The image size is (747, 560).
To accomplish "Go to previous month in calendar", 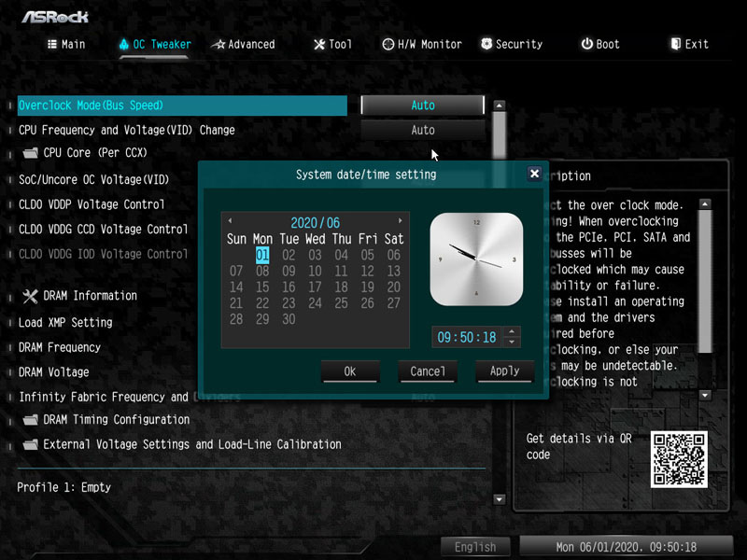I will click(230, 220).
